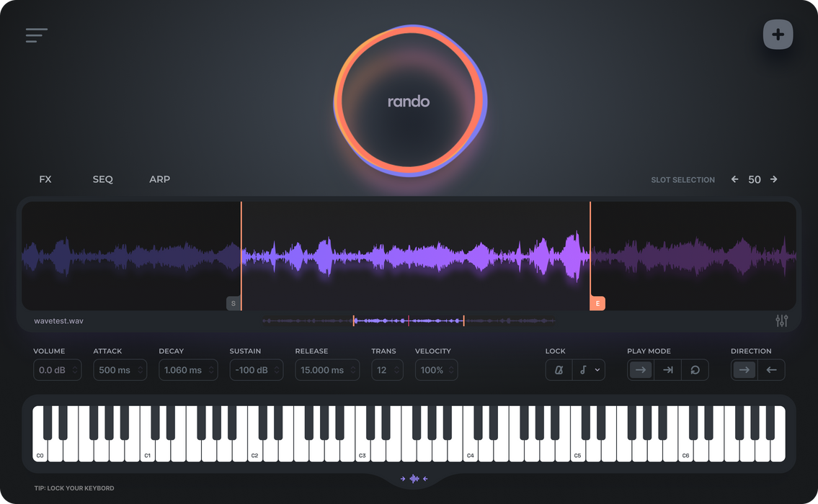Click the keyboard waveform icon below piano
The height and width of the screenshot is (504, 818).
coord(414,479)
